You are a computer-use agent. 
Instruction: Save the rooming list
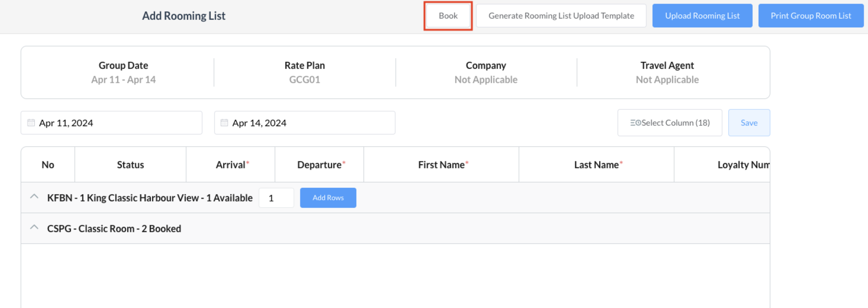pyautogui.click(x=749, y=123)
